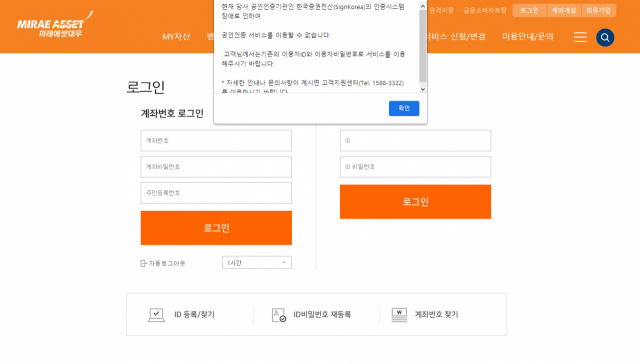This screenshot has height=364, width=640.
Task: Open the search magnifier icon
Action: point(605,38)
